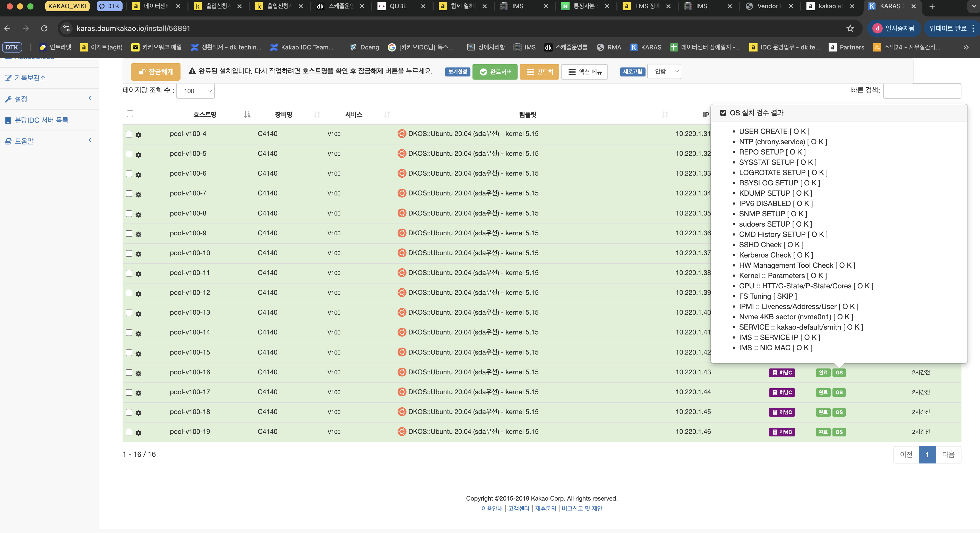Viewport: 980px width, 533px height.
Task: Check the pool-v100-18 row checkbox
Action: point(129,412)
